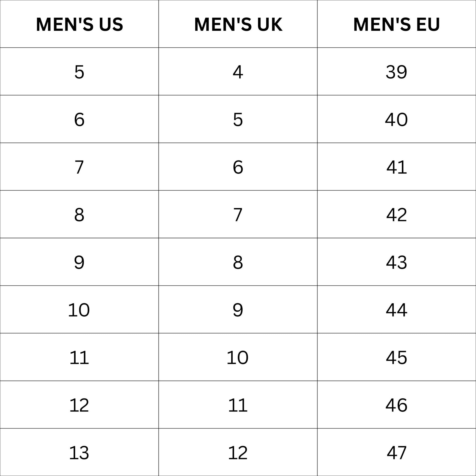This screenshot has height=476, width=476.
Task: Select the US size 5 cell
Action: pyautogui.click(x=79, y=72)
